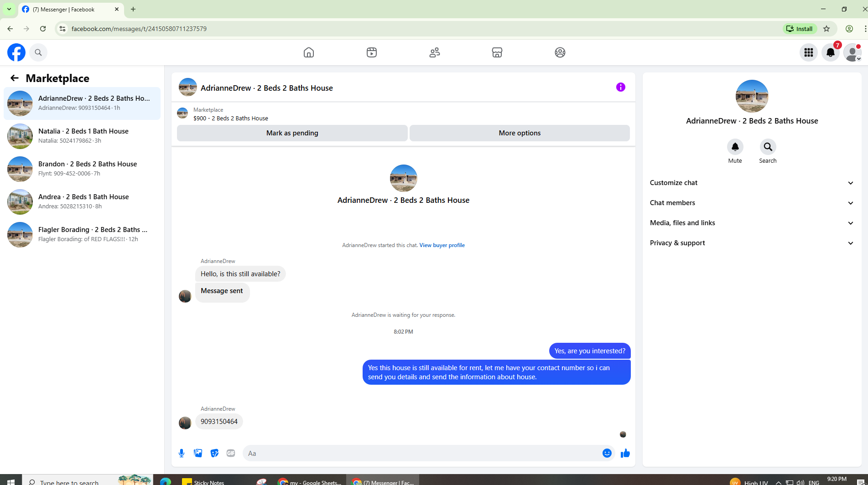
Task: Open Natalia 2 Beds 1 Bath conversation
Action: pos(82,136)
